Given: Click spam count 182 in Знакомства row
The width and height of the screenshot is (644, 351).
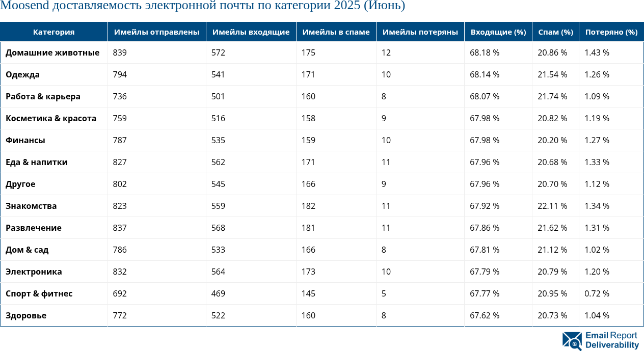Looking at the screenshot, I should [308, 206].
